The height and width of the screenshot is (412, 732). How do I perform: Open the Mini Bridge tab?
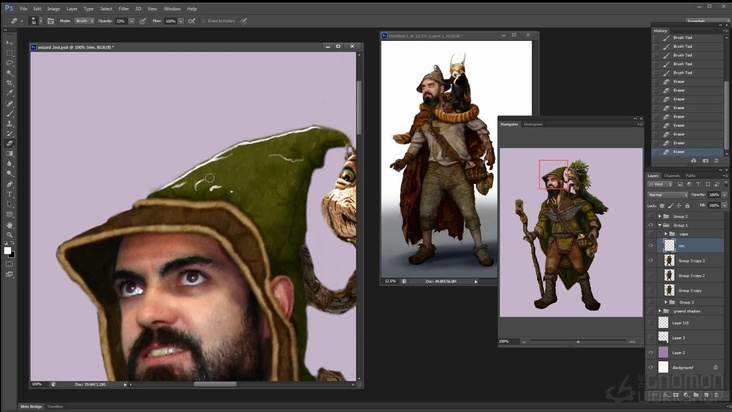point(31,407)
